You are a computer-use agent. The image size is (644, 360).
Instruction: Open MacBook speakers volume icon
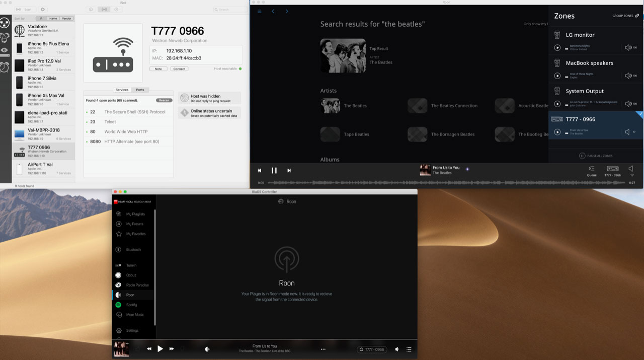628,76
